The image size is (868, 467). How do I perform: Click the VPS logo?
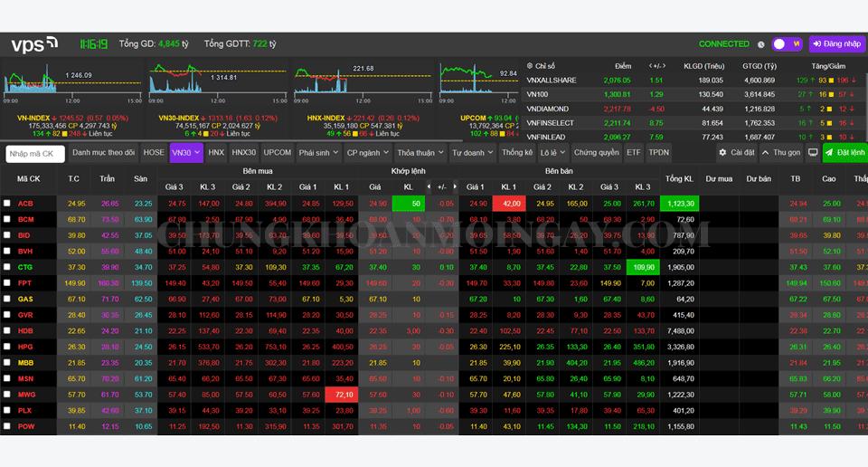tap(34, 44)
